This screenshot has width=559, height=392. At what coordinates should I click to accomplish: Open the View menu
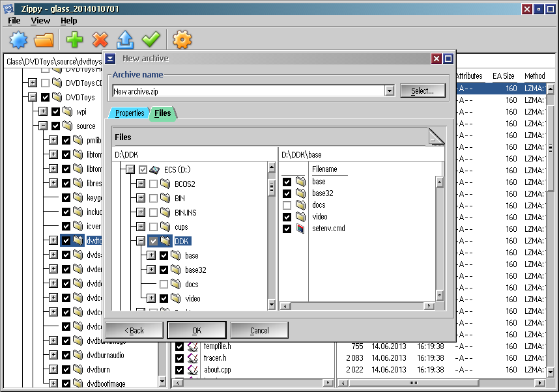pos(40,21)
